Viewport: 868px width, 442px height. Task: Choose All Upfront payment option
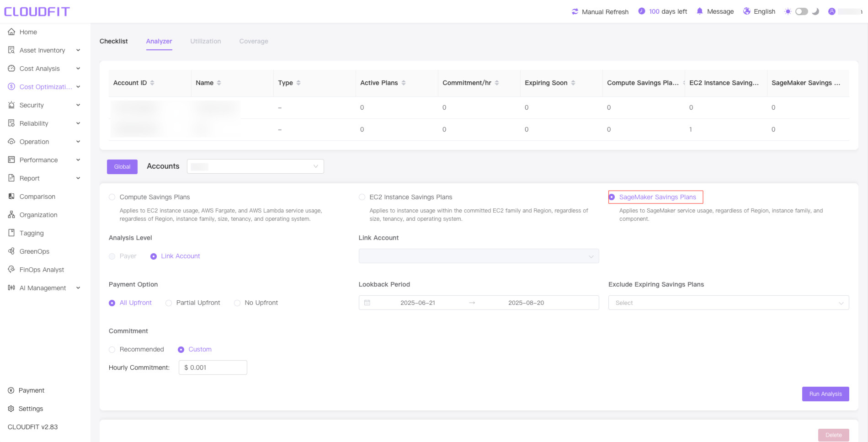pos(112,303)
